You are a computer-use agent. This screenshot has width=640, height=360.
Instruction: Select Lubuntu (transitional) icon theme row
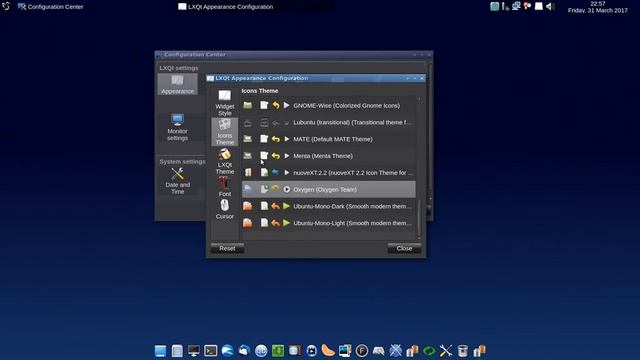coord(329,122)
